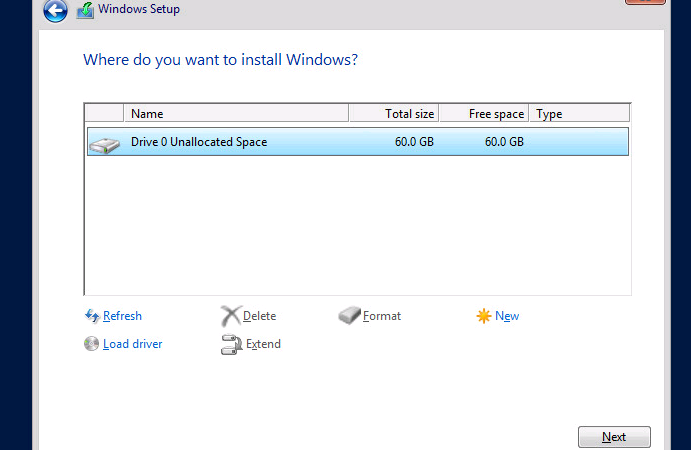691x450 pixels.
Task: Open the Load driver link
Action: click(x=133, y=344)
